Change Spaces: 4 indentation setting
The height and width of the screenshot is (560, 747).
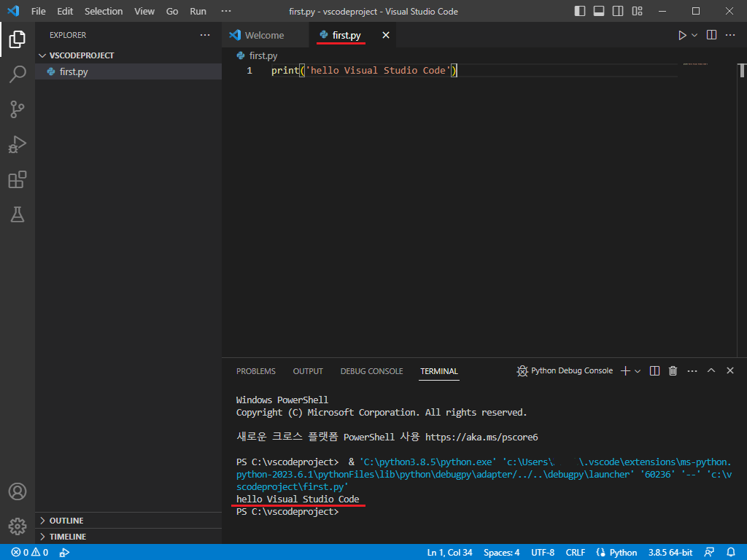(x=501, y=553)
